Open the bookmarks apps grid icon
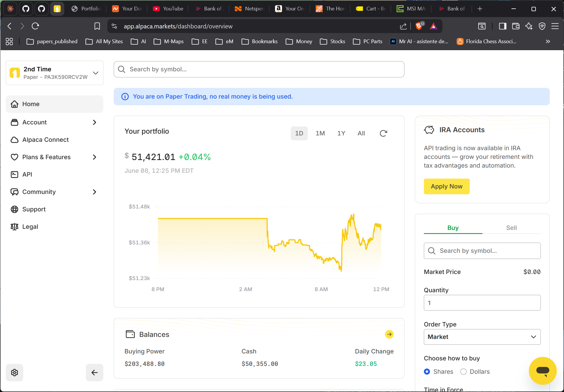 coord(9,41)
